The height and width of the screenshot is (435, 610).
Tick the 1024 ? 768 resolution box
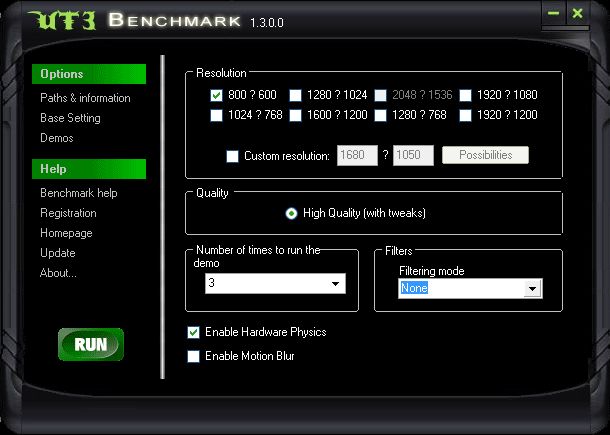pyautogui.click(x=217, y=116)
